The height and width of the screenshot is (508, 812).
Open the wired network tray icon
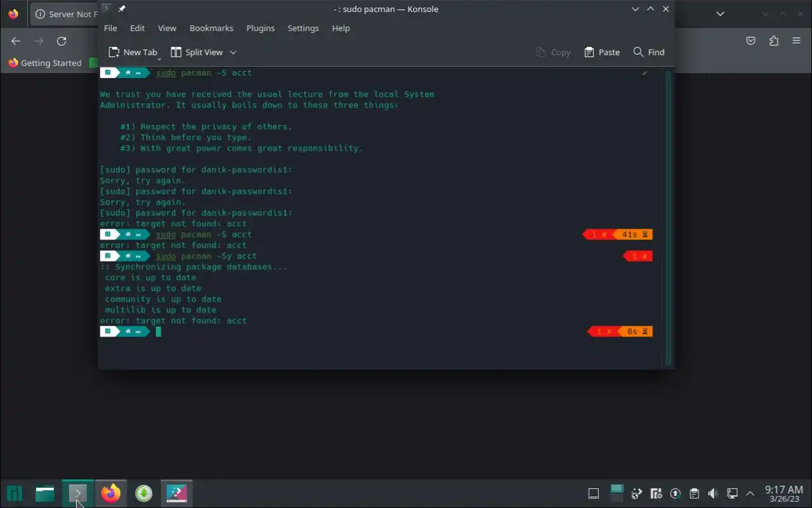pyautogui.click(x=732, y=493)
